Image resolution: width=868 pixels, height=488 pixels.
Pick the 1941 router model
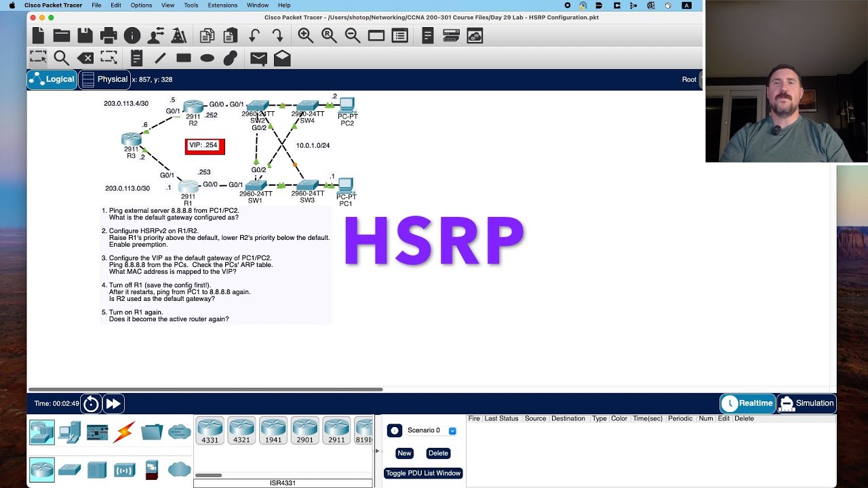[273, 431]
